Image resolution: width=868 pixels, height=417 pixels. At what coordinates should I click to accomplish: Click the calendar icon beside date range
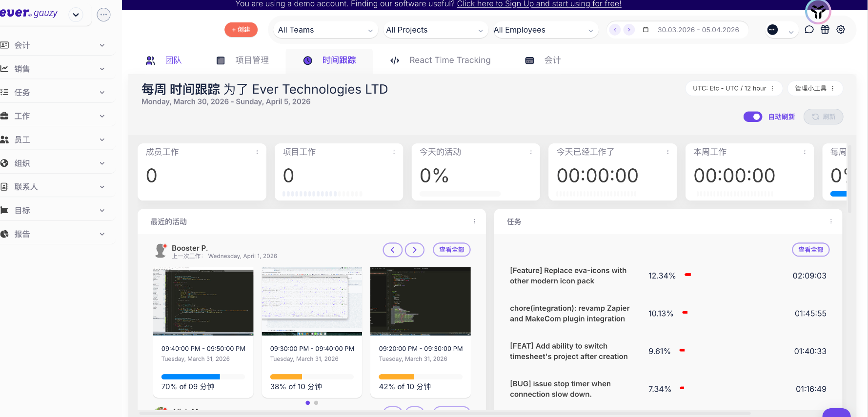click(646, 30)
